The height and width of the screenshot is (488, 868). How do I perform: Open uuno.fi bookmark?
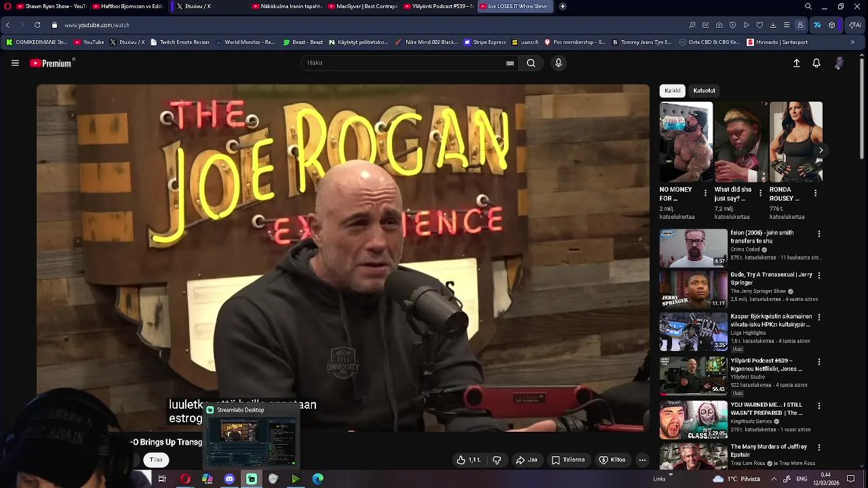(525, 42)
